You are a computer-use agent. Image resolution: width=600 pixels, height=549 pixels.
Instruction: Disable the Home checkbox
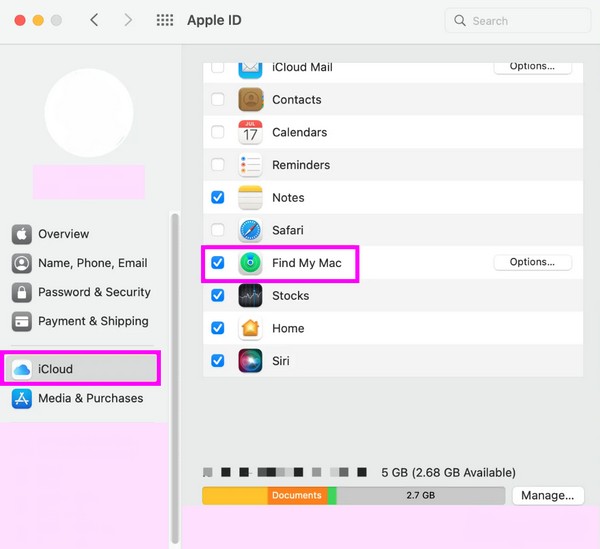point(218,328)
